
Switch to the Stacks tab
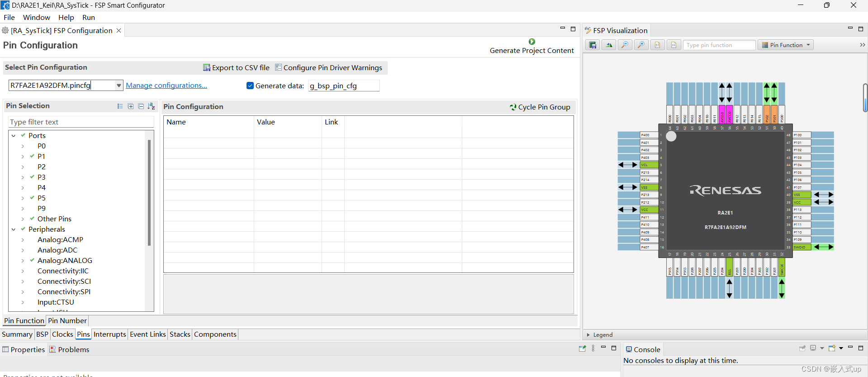180,334
